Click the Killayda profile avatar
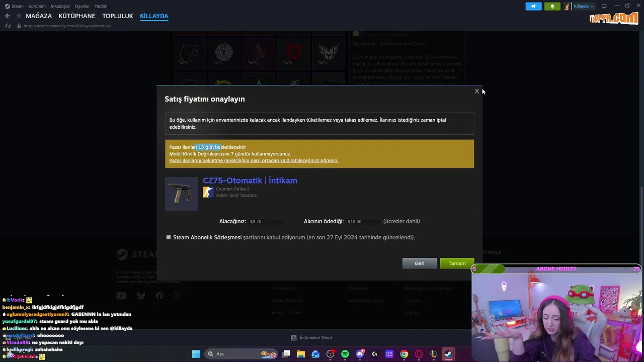The image size is (644, 362). [568, 6]
